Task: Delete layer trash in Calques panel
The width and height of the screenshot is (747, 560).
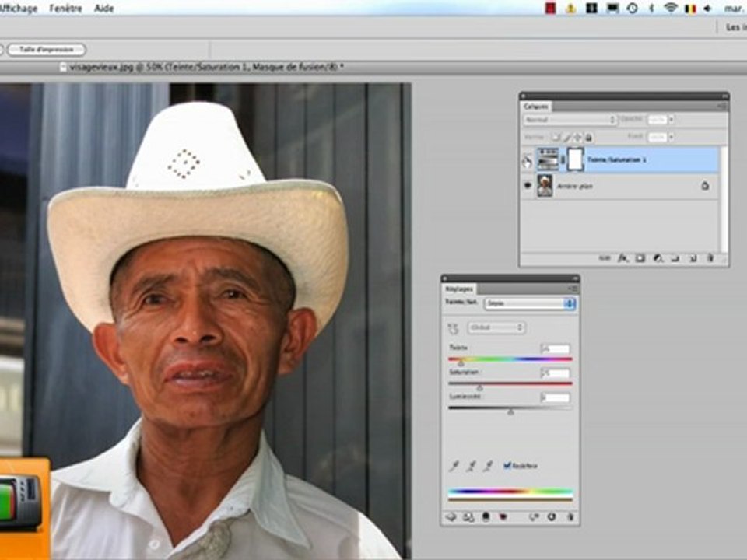Action: pyautogui.click(x=710, y=258)
